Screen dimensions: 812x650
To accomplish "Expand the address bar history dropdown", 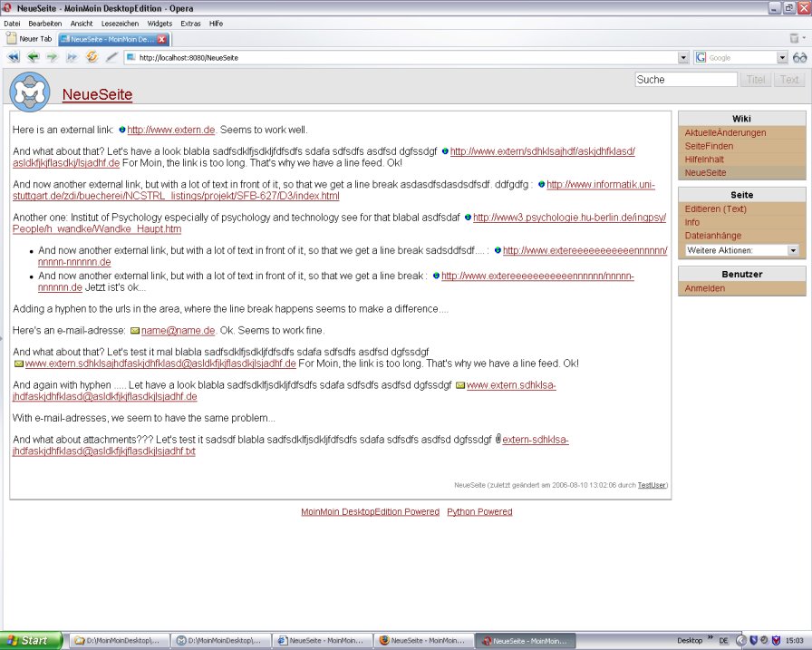I will 683,57.
